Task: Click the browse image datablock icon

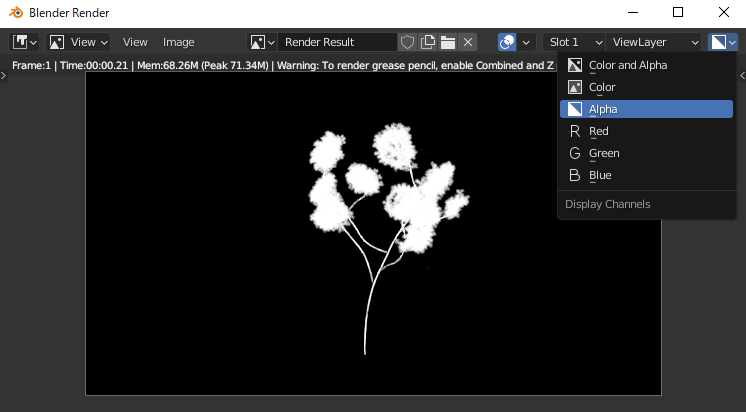Action: [263, 42]
